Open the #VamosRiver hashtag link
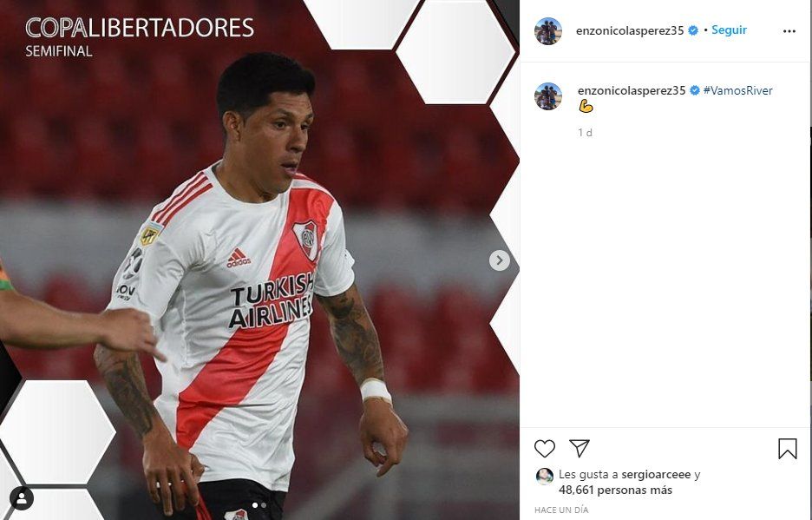812x520 pixels. 738,91
